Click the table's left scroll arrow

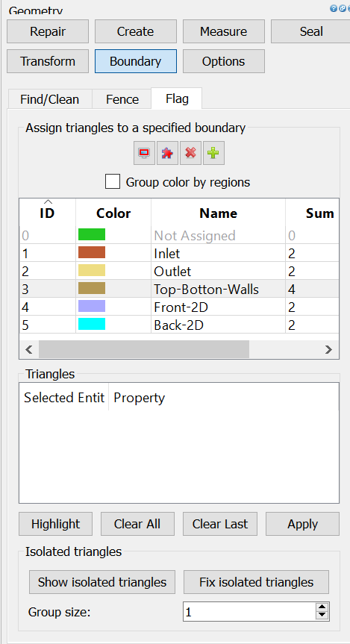[x=29, y=349]
